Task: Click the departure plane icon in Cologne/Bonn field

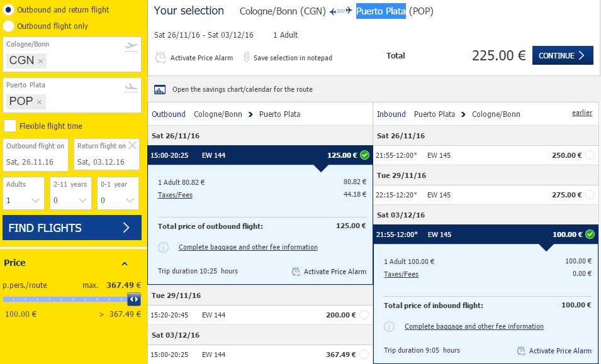Action: coord(131,47)
